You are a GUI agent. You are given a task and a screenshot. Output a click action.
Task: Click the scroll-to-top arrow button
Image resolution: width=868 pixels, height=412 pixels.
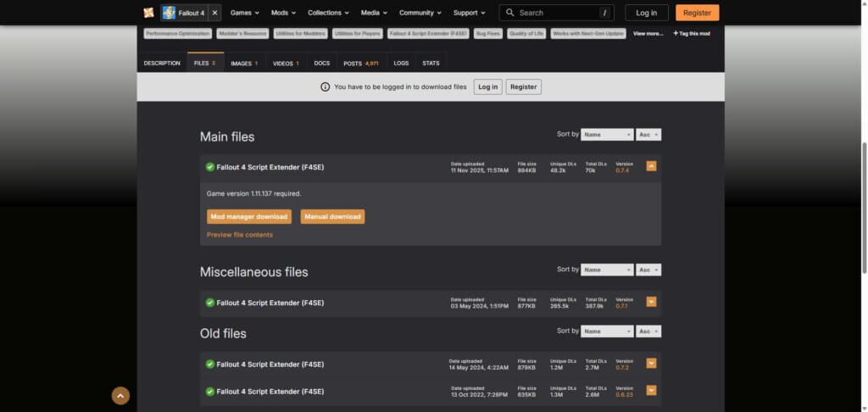point(120,395)
